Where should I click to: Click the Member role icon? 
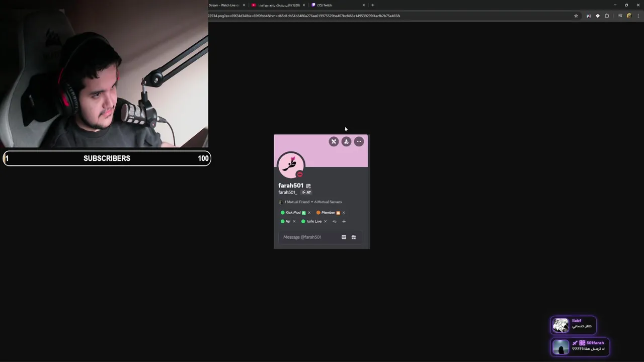pyautogui.click(x=338, y=213)
